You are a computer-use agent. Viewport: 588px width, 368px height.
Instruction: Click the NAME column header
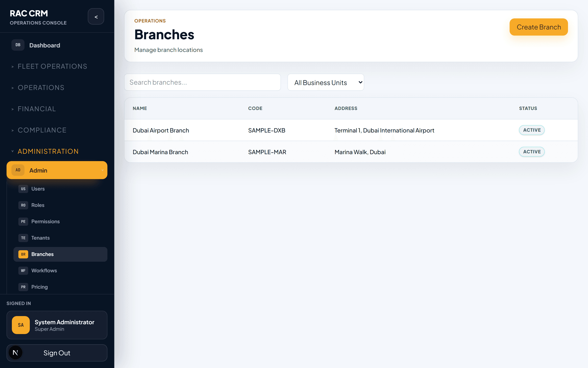(x=140, y=108)
